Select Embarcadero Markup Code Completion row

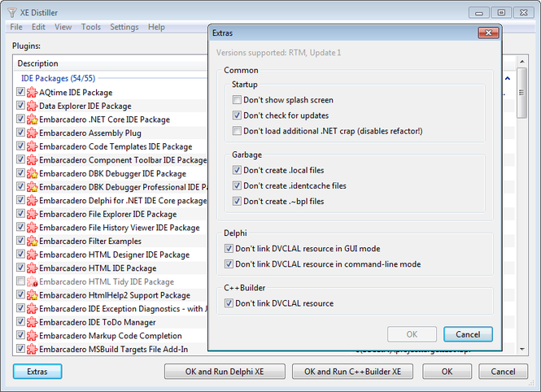[x=111, y=335]
